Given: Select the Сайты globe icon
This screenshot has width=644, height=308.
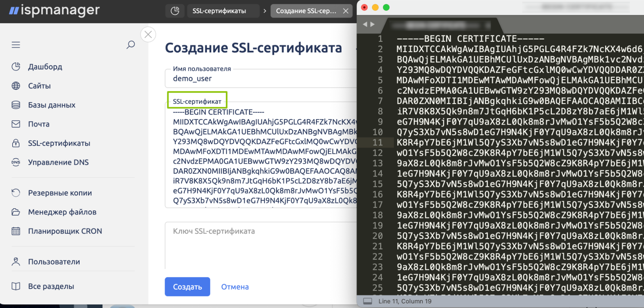Looking at the screenshot, I should [16, 86].
